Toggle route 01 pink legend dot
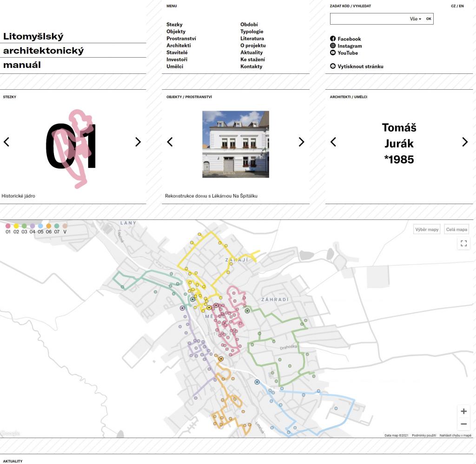This screenshot has height=464, width=476. click(x=8, y=226)
